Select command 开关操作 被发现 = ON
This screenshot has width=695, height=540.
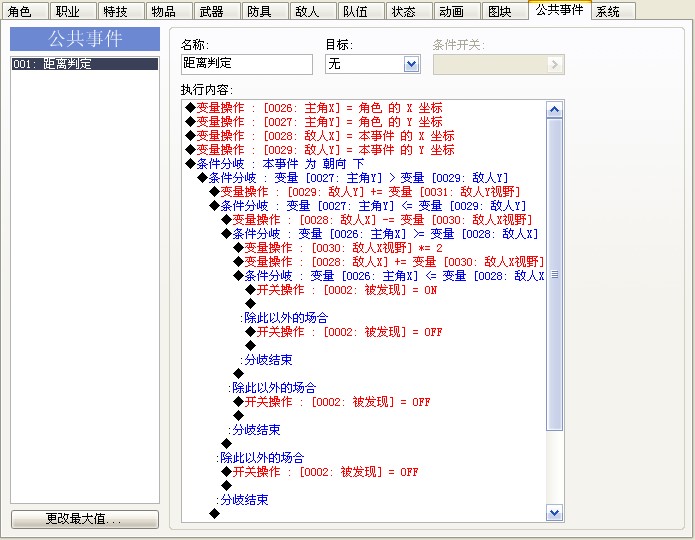click(x=341, y=290)
